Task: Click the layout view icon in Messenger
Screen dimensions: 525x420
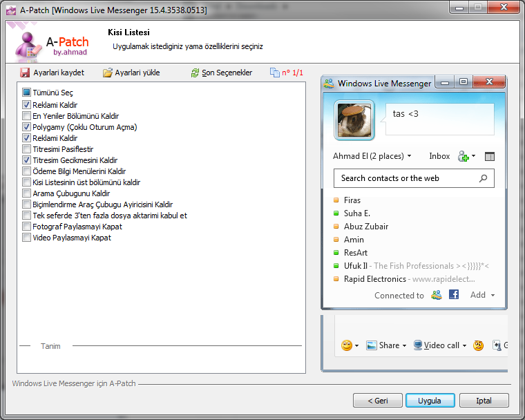Action: tap(490, 157)
